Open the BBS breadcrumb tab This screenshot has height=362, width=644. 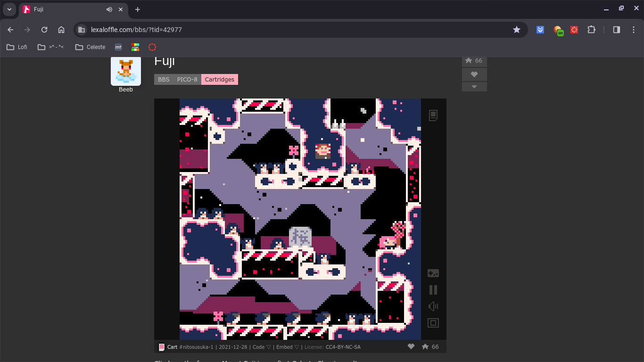click(x=164, y=80)
